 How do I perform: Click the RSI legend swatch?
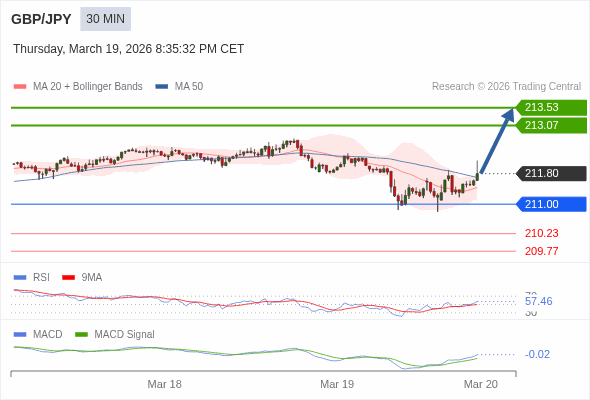(20, 278)
